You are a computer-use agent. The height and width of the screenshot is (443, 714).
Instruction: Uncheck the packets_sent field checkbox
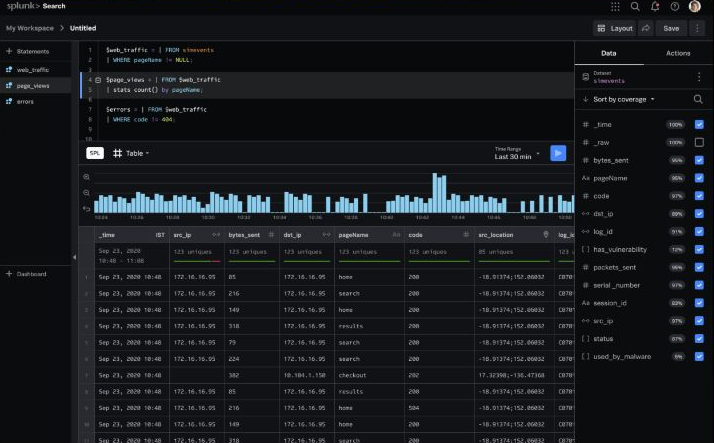click(699, 267)
